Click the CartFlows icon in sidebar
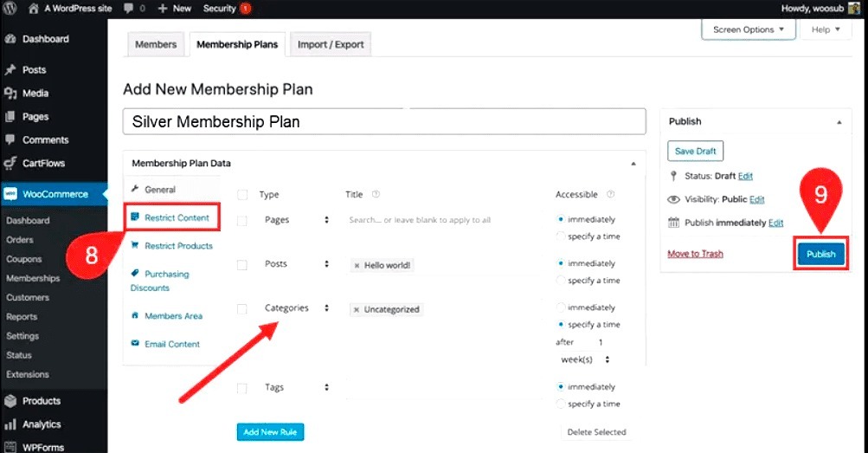The image size is (868, 453). tap(10, 163)
